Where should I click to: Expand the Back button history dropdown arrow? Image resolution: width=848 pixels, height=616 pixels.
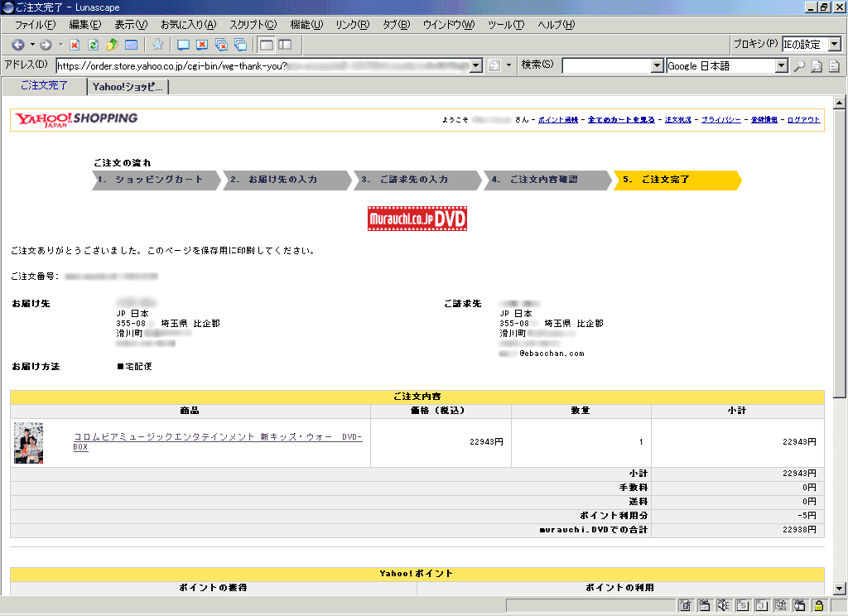pyautogui.click(x=32, y=45)
